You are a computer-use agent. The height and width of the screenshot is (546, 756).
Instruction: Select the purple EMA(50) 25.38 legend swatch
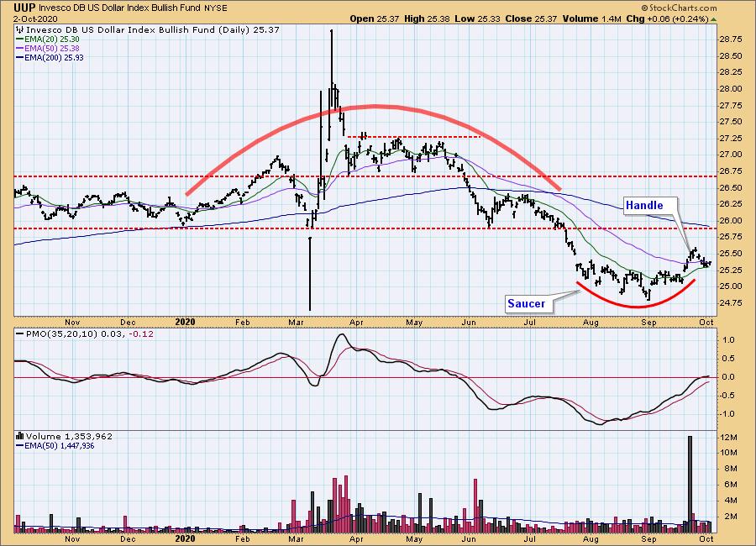(x=20, y=48)
